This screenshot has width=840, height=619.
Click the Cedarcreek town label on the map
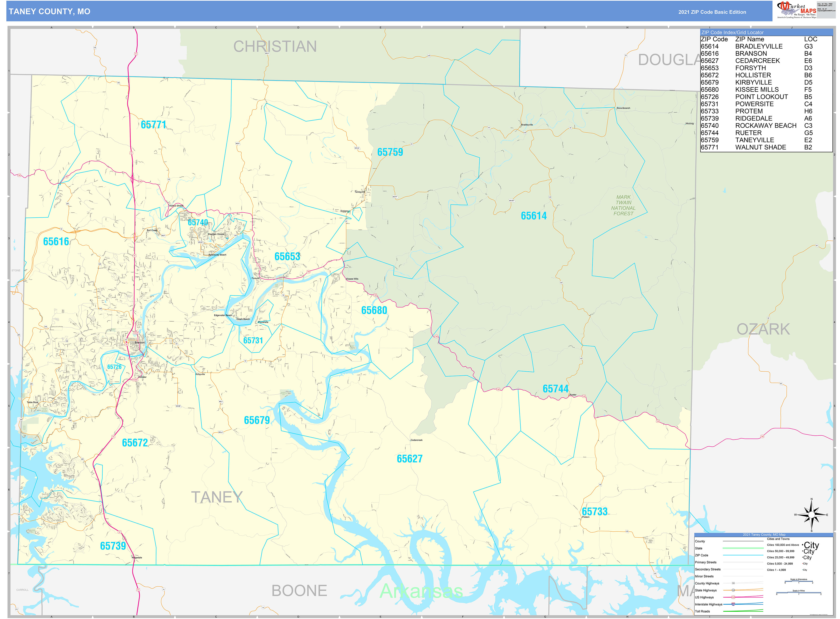click(x=417, y=440)
